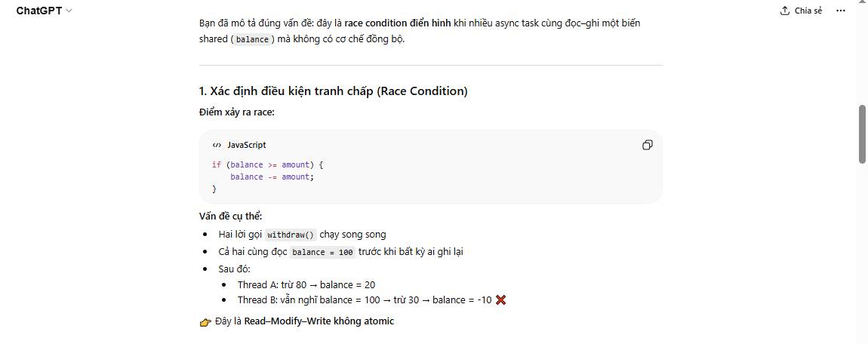Click the Thread B bullet line

pos(364,300)
